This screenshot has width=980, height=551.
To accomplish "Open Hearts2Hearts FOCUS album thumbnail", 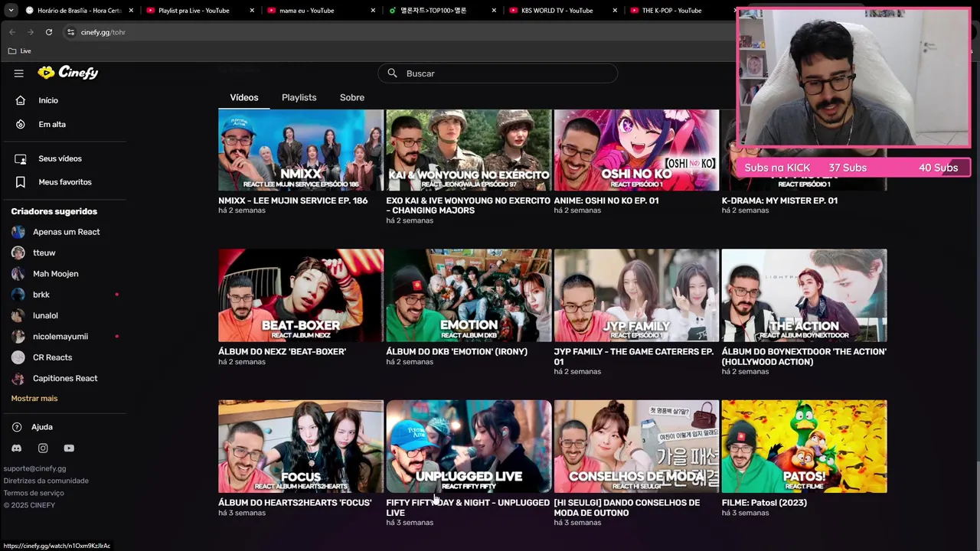I will (301, 446).
